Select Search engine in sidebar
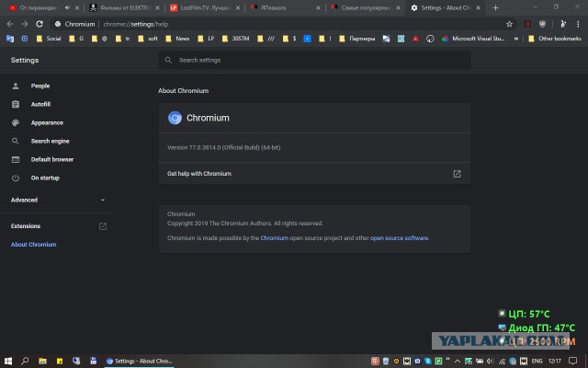 (50, 141)
